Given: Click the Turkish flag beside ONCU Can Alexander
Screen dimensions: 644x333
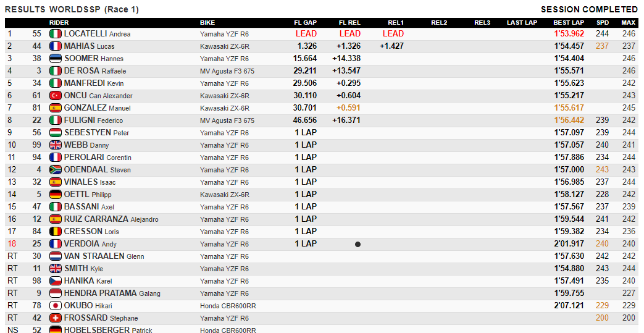Looking at the screenshot, I should pos(56,95).
